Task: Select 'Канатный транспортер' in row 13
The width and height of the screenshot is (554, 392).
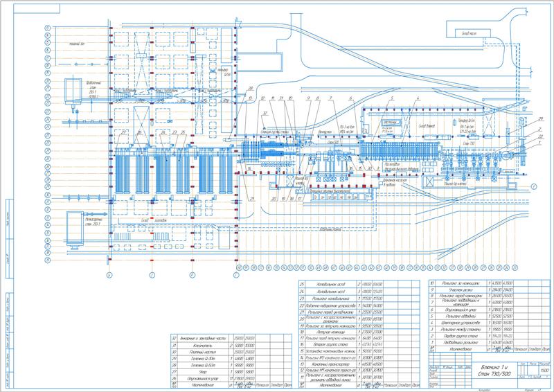Action: pyautogui.click(x=330, y=364)
